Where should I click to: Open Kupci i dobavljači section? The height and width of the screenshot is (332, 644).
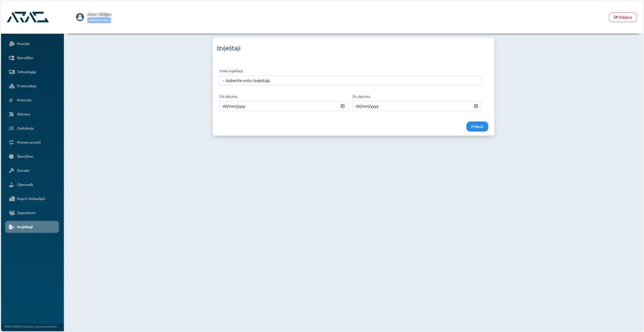(31, 199)
